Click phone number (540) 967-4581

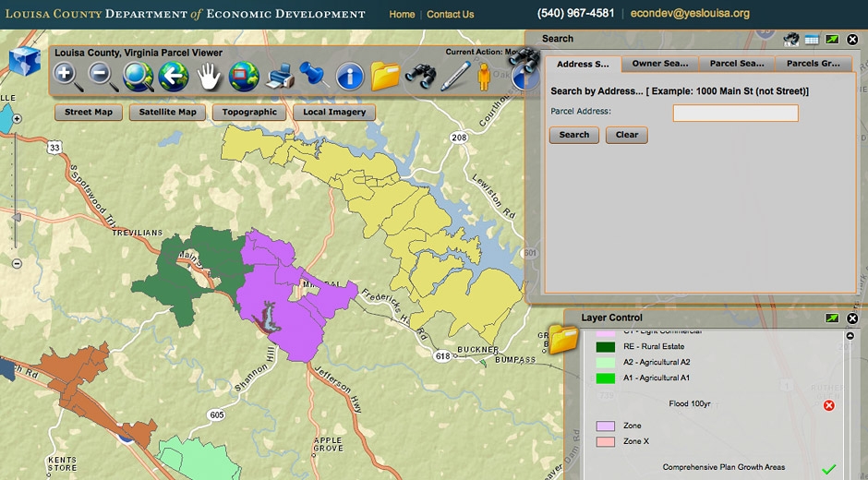[575, 13]
